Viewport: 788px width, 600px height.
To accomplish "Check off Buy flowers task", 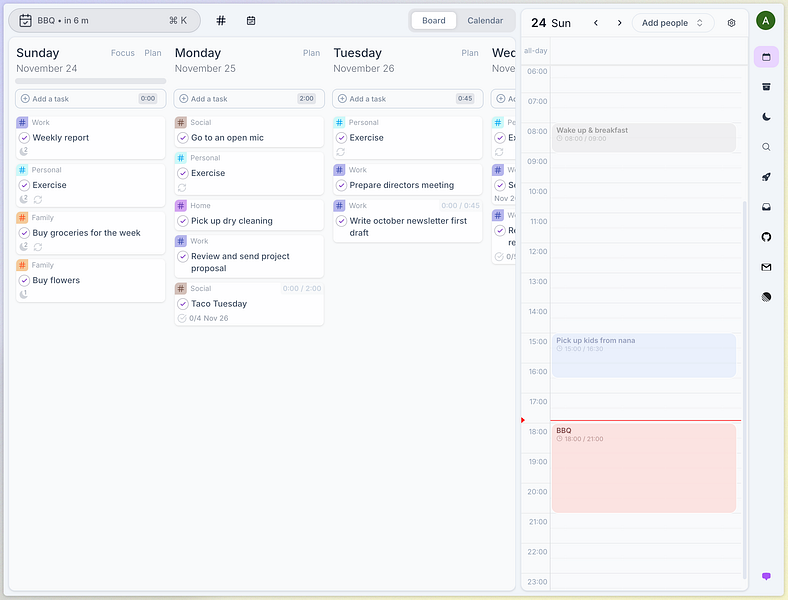I will pyautogui.click(x=24, y=280).
